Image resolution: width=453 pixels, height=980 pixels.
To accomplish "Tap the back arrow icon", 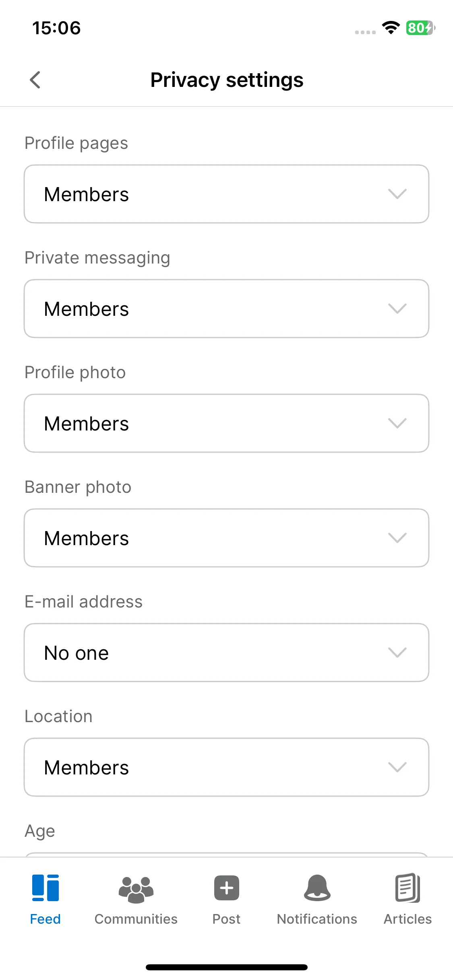I will (35, 80).
